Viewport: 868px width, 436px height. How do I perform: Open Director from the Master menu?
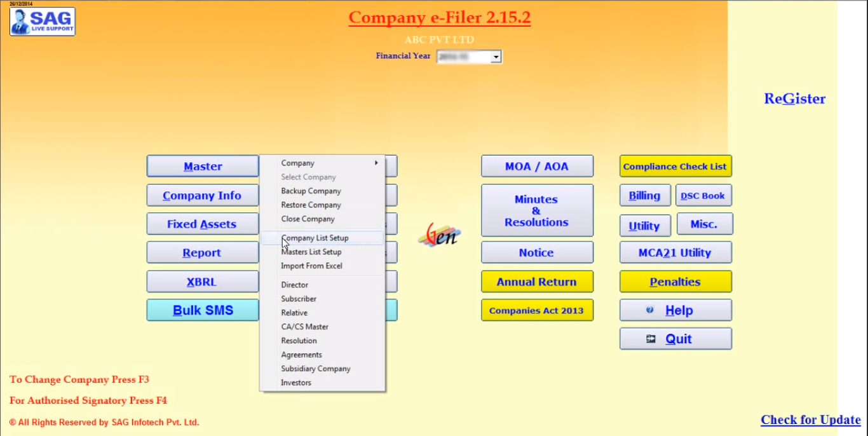(295, 285)
